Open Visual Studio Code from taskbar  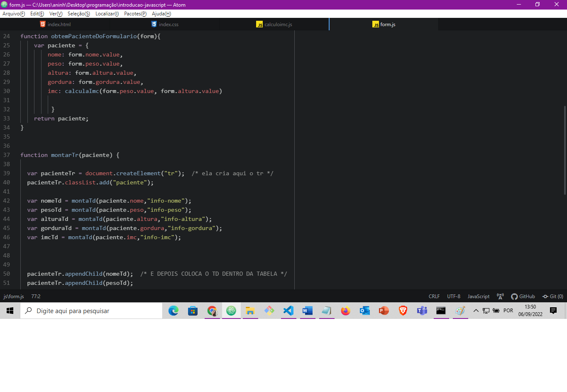288,311
